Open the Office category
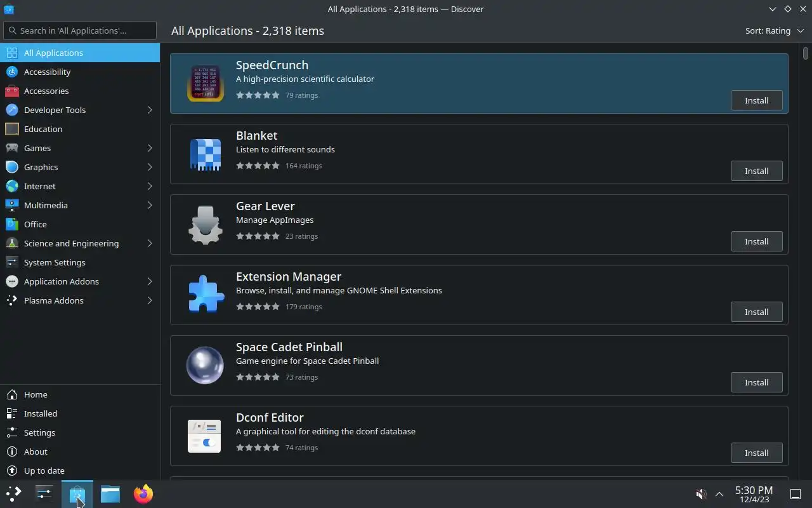Image resolution: width=812 pixels, height=508 pixels. point(80,224)
